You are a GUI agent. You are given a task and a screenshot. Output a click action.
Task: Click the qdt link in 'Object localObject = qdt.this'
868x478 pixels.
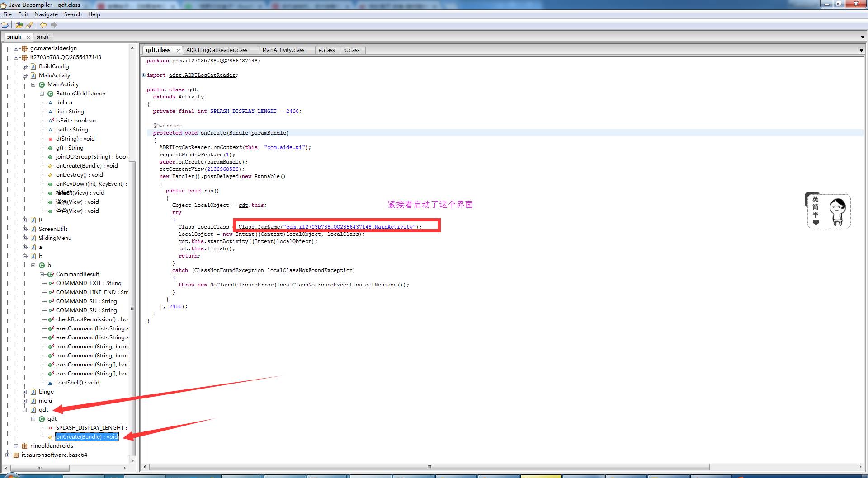coord(243,205)
